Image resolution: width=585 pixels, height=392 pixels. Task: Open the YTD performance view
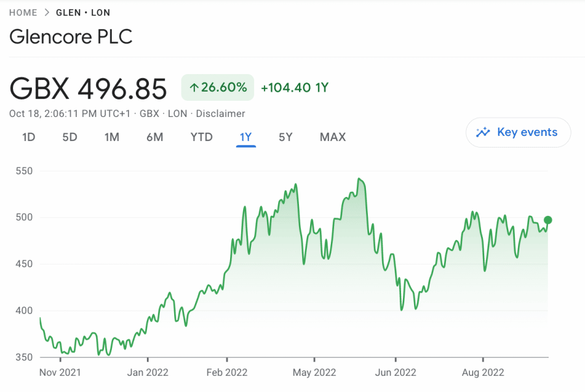coord(201,137)
